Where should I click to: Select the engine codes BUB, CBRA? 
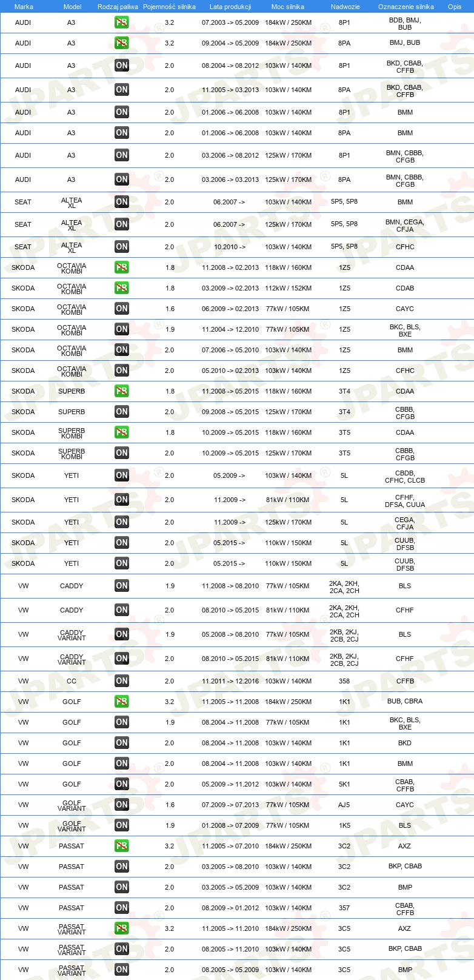pyautogui.click(x=405, y=701)
